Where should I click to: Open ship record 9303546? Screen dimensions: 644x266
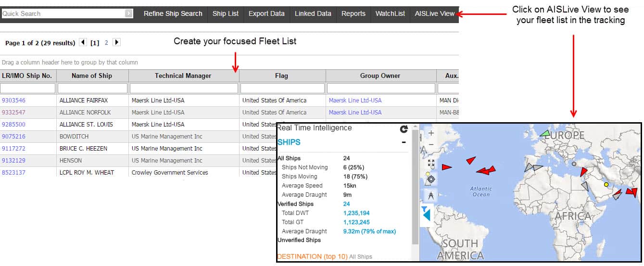14,101
